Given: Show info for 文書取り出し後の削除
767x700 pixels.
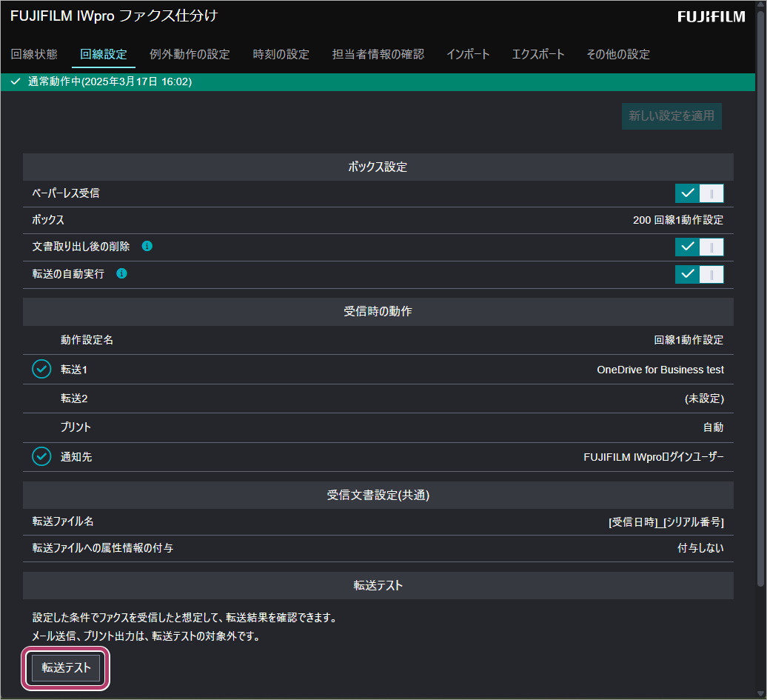Looking at the screenshot, I should 147,246.
